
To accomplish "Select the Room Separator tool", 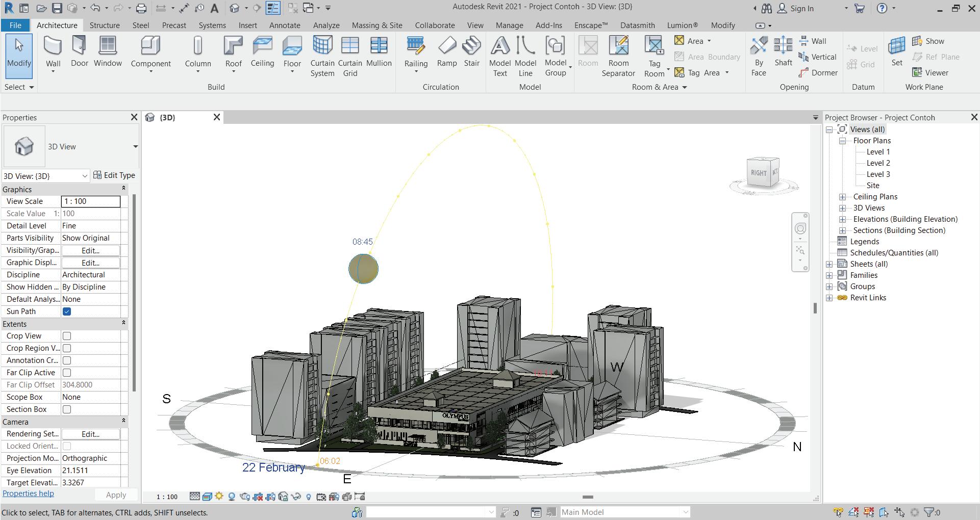I will coord(618,57).
